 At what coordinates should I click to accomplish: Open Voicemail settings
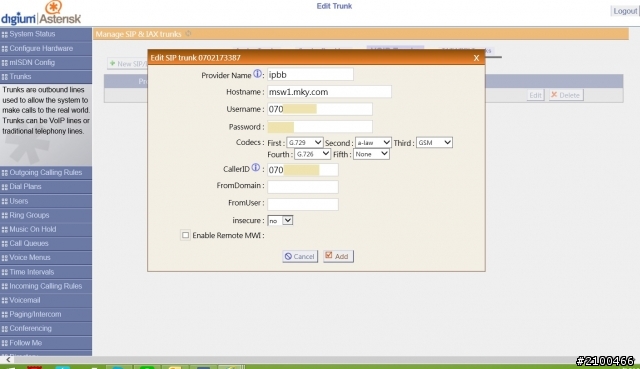[x=46, y=300]
